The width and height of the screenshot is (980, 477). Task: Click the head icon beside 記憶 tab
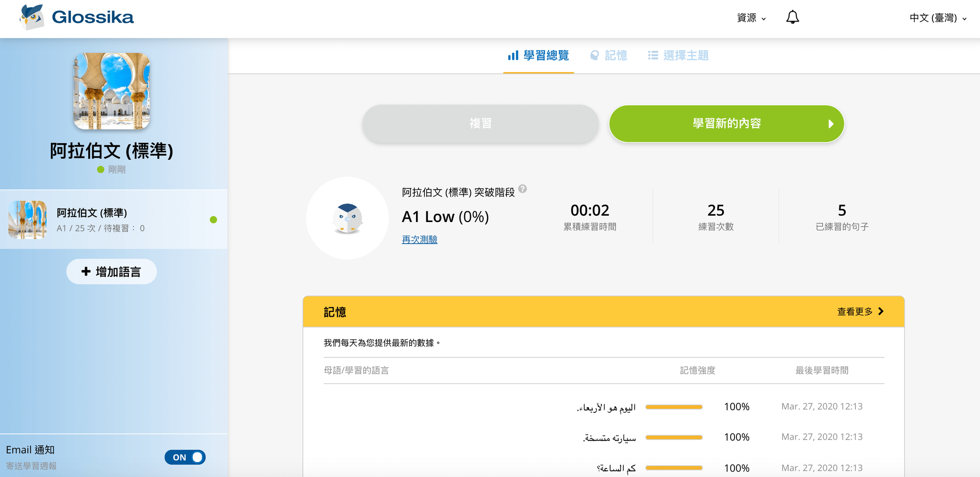(594, 55)
